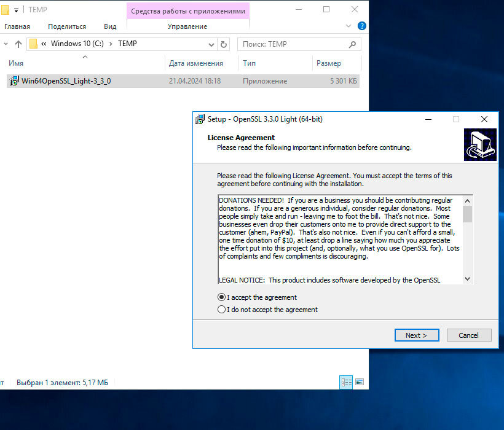Screen dimensions: 504x430
Task: Click the file date 21.04.2024 18:18
Action: click(x=195, y=81)
